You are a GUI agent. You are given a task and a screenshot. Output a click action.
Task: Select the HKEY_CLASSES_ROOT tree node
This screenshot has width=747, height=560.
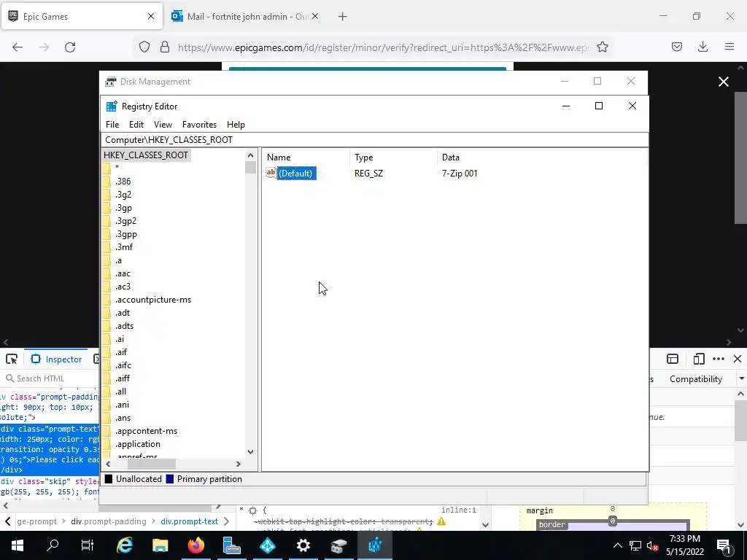[x=146, y=155]
